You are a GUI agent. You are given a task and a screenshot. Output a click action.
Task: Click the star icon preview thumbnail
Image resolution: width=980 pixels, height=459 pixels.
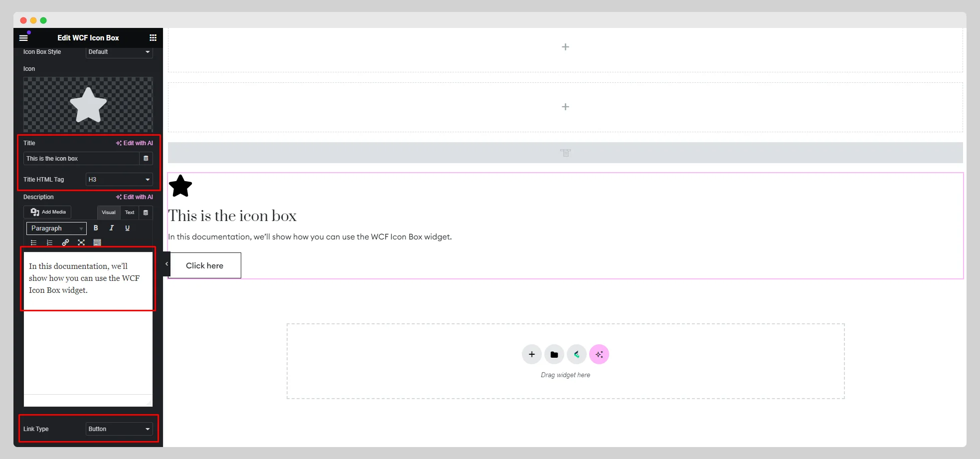click(88, 105)
